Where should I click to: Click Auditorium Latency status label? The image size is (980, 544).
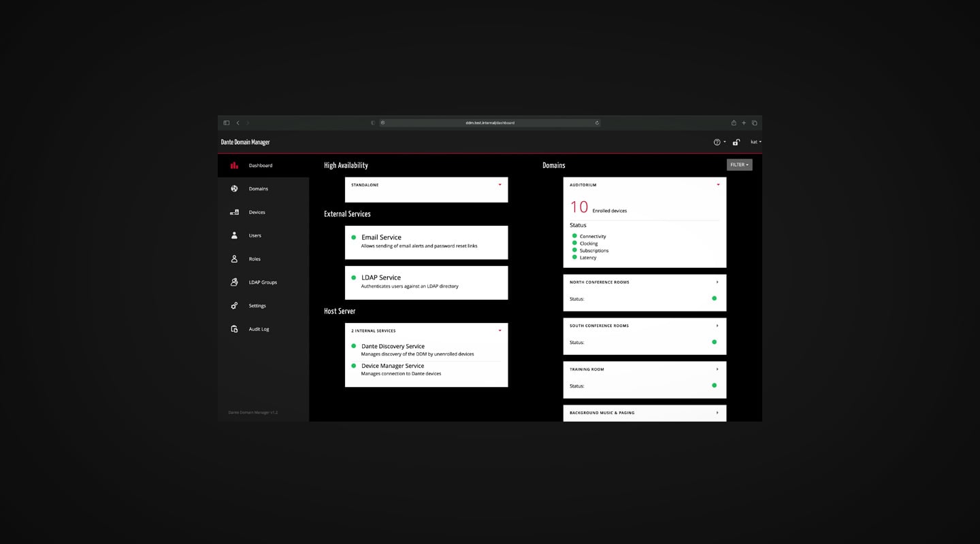[588, 258]
